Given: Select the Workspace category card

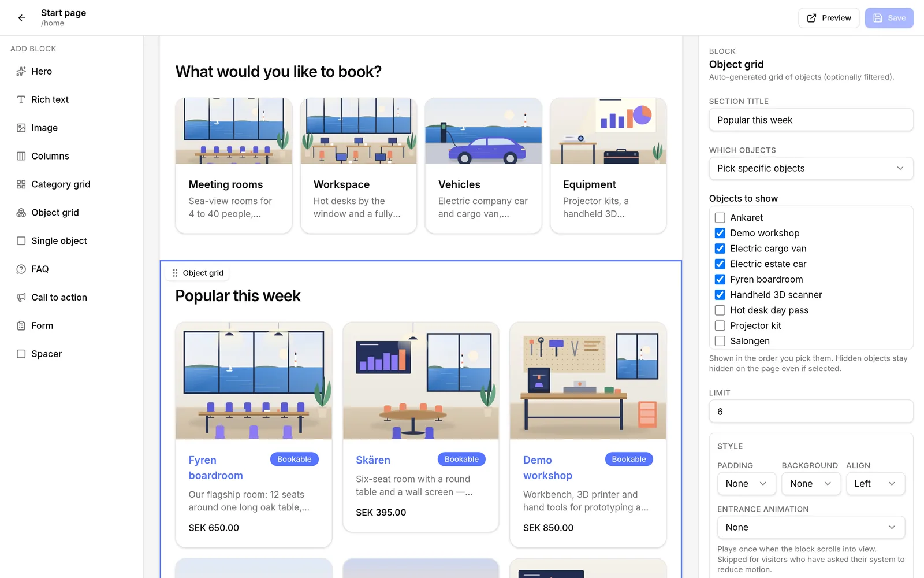Looking at the screenshot, I should coord(359,166).
